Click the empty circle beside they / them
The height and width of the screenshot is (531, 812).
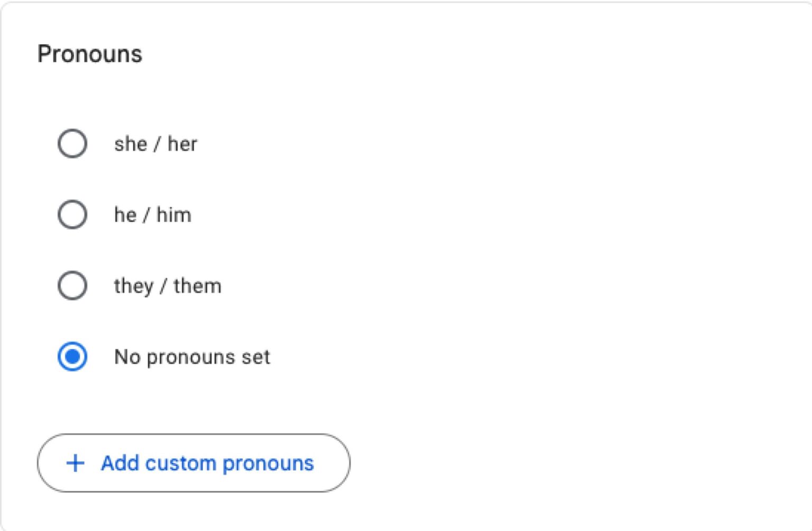[x=72, y=285]
